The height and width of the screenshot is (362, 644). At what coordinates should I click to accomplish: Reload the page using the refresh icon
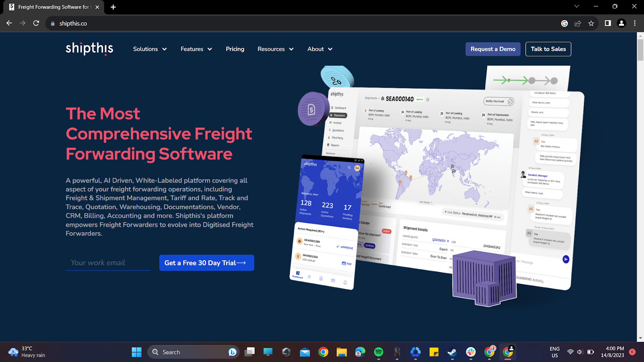click(36, 23)
